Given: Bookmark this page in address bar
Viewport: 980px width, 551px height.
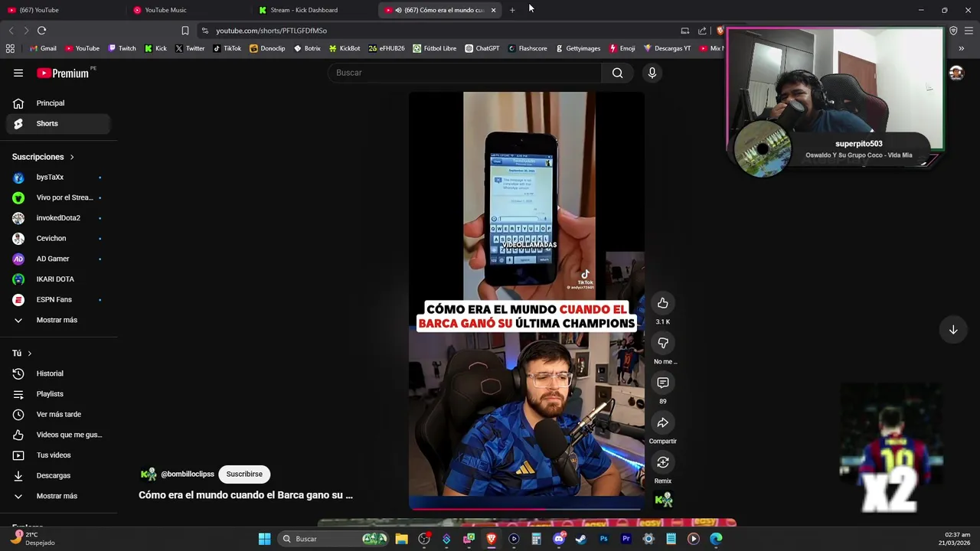Looking at the screenshot, I should point(185,31).
